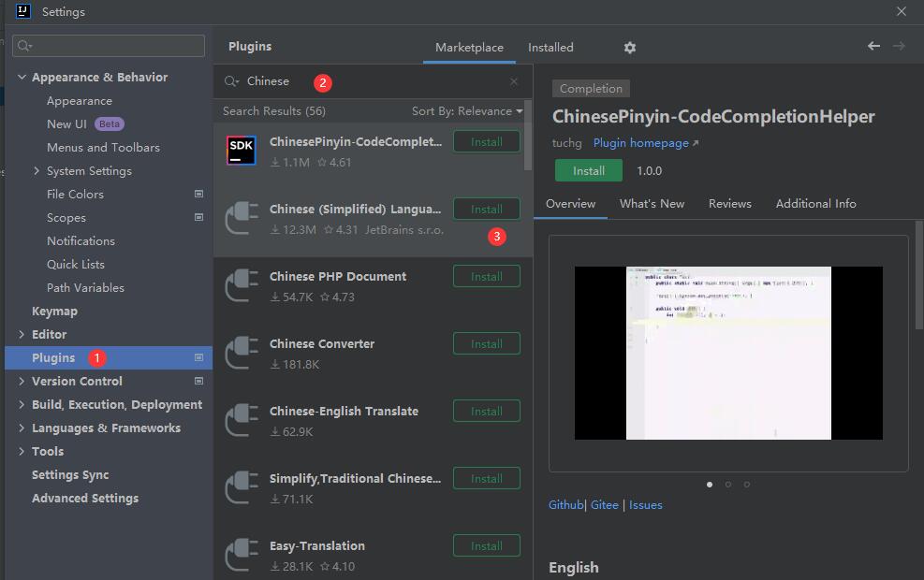The width and height of the screenshot is (924, 580).
Task: Switch to the Marketplace tab
Action: coord(469,47)
